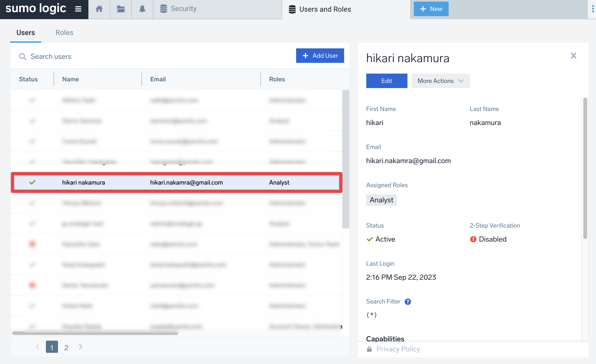Switch to the Security tab
The height and width of the screenshot is (364, 596).
pos(218,9)
